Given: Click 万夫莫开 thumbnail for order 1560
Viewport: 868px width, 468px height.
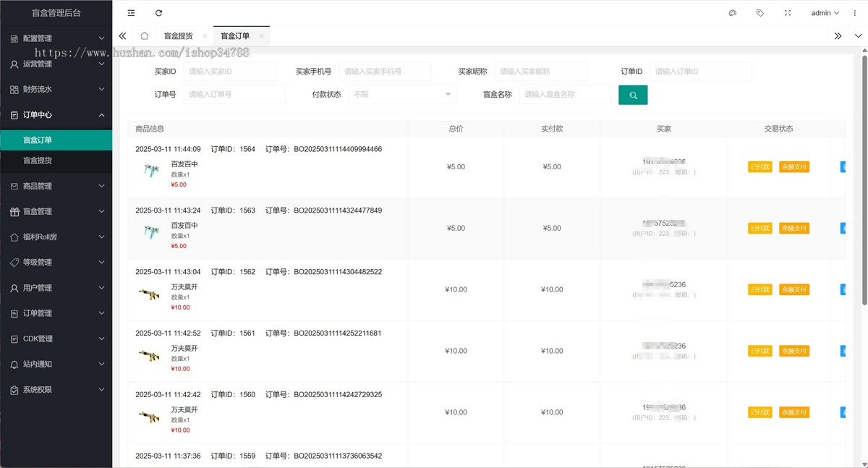Looking at the screenshot, I should click(x=149, y=417).
